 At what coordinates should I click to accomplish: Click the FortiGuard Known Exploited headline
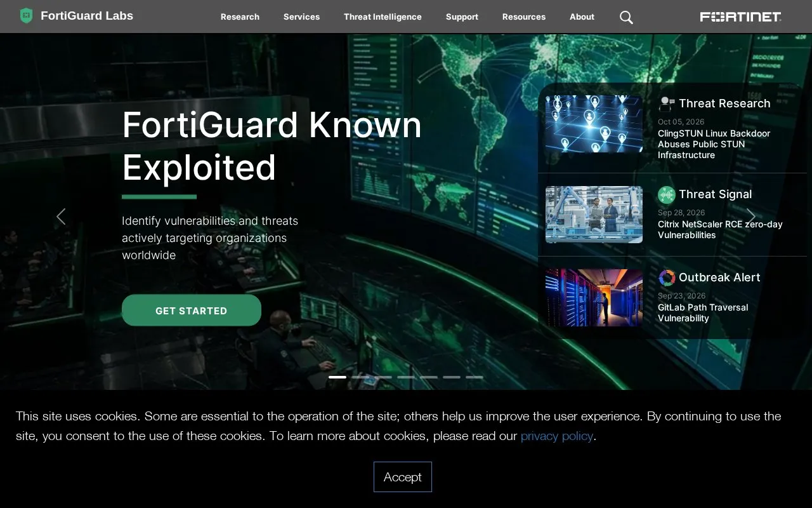(x=272, y=146)
